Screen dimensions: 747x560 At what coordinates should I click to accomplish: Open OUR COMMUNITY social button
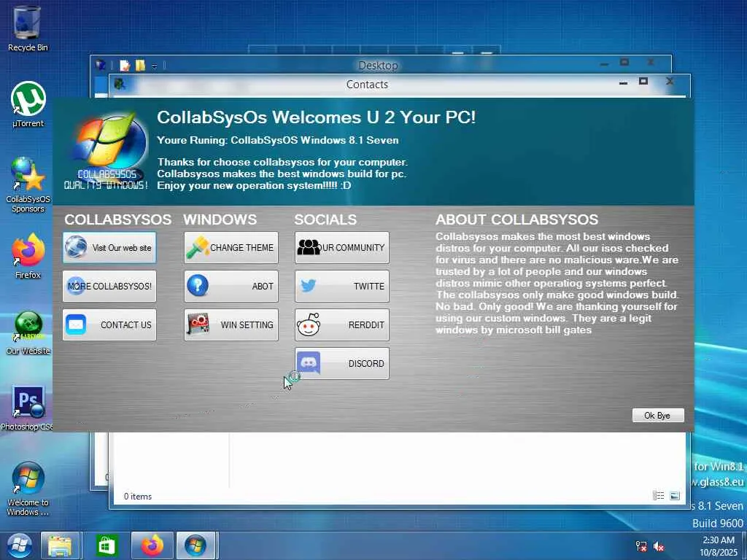[x=342, y=248]
